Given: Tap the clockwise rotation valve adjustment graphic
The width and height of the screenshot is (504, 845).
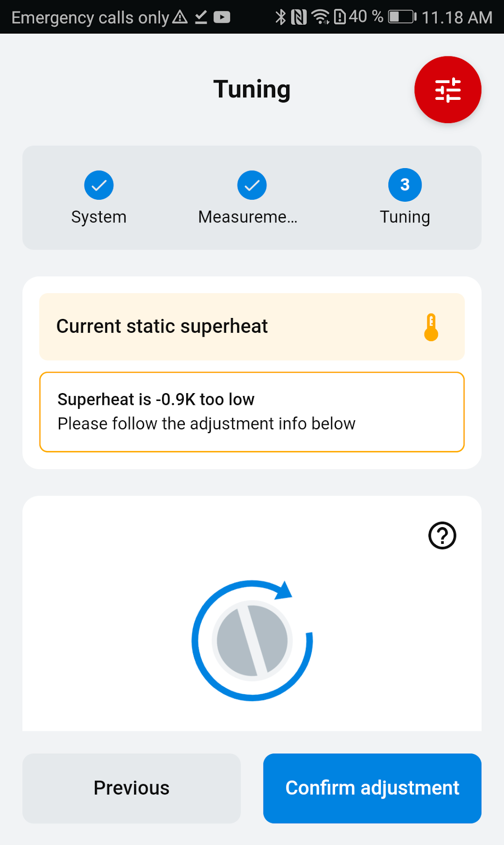Looking at the screenshot, I should [252, 640].
